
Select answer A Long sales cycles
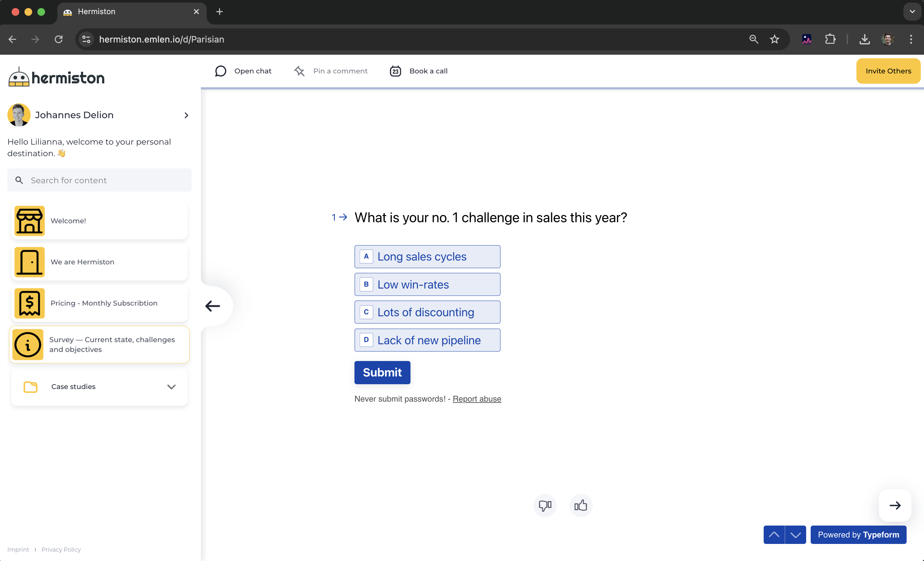(427, 256)
